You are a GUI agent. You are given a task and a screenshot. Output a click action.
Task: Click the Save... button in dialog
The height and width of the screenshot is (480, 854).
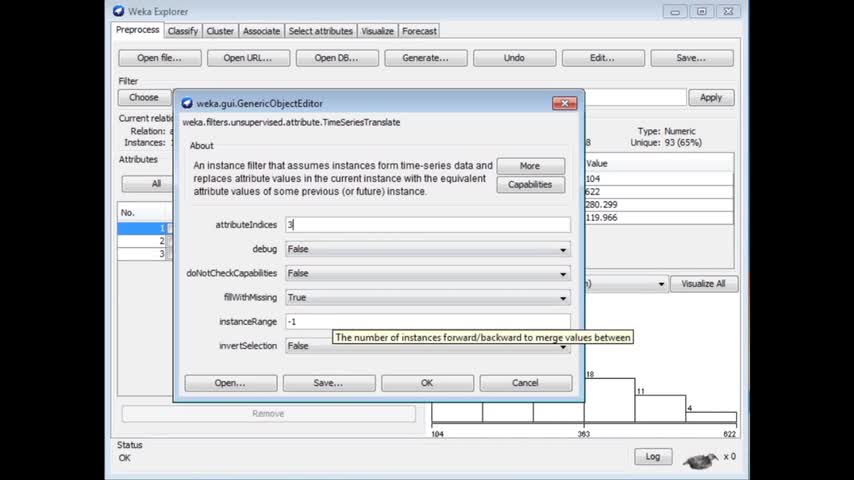pyautogui.click(x=329, y=383)
